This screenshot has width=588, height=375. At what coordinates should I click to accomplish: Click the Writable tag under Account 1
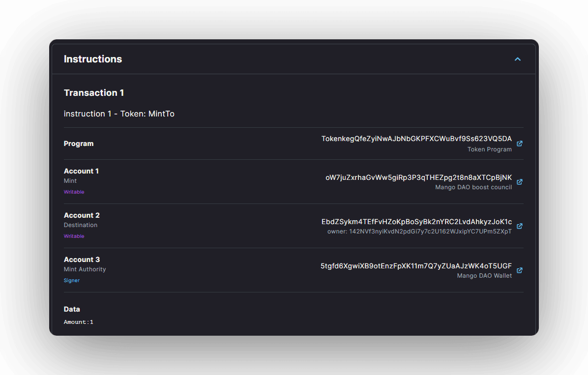pyautogui.click(x=74, y=192)
